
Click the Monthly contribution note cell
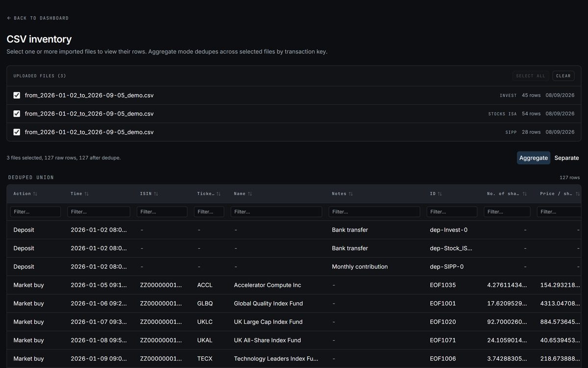point(360,267)
